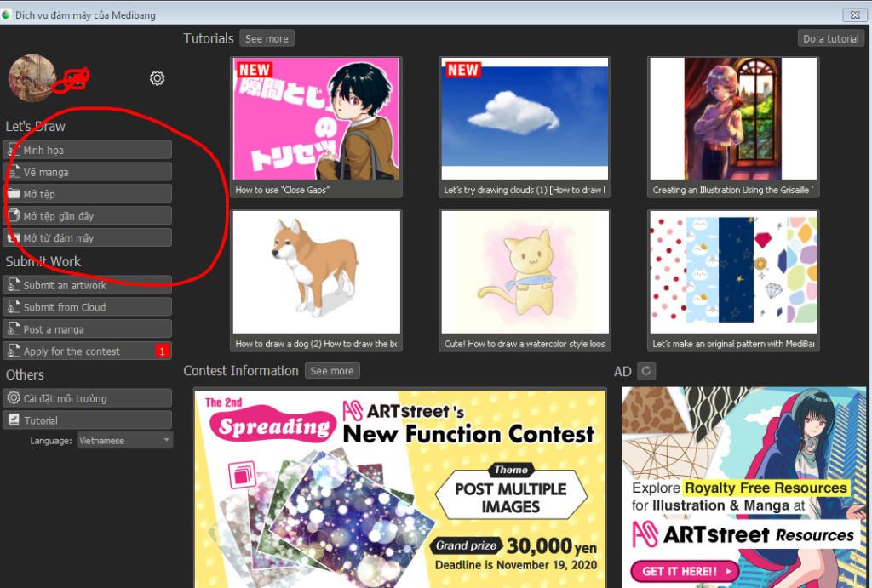Select Mở tệp to open file

[x=88, y=193]
